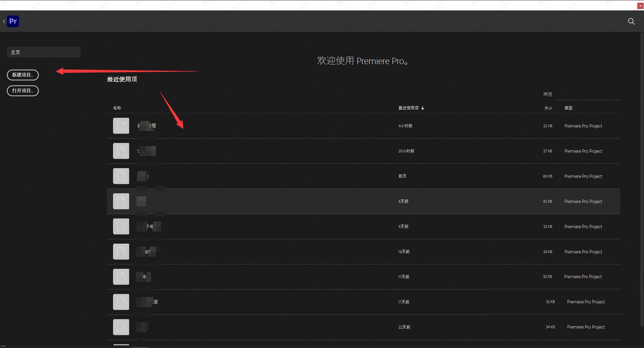Click file icon of the 前天 project

tap(121, 176)
